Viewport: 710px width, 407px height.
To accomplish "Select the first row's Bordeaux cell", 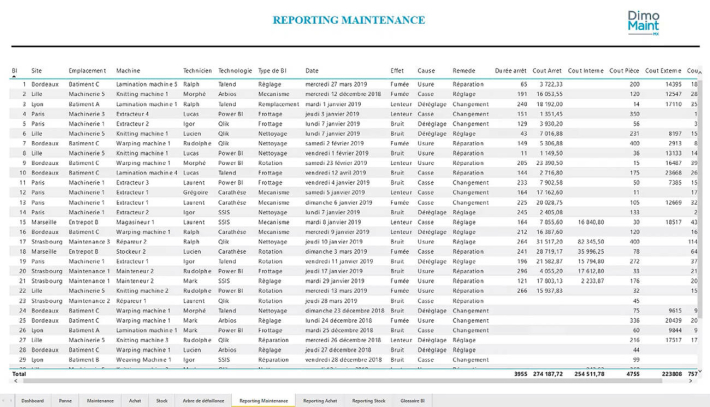I will (x=44, y=85).
